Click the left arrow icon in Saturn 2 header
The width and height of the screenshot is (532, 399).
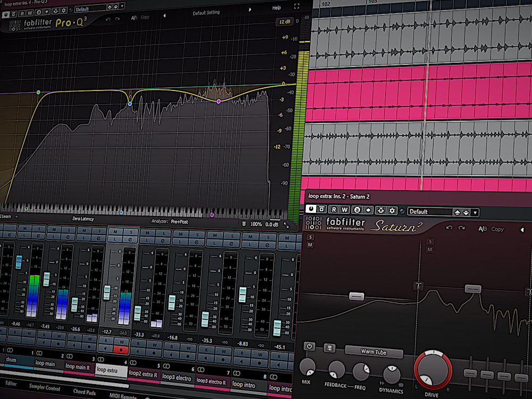tap(368, 210)
